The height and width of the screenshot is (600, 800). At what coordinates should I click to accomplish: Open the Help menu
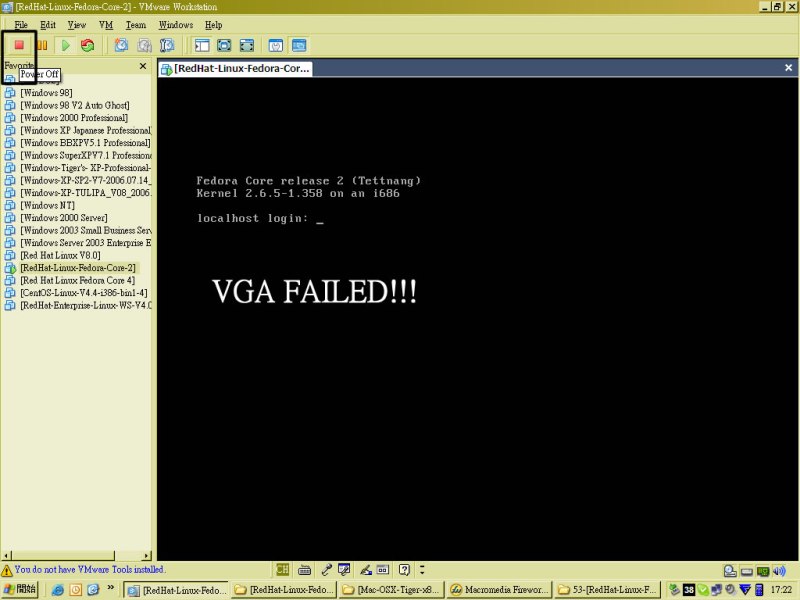(213, 25)
